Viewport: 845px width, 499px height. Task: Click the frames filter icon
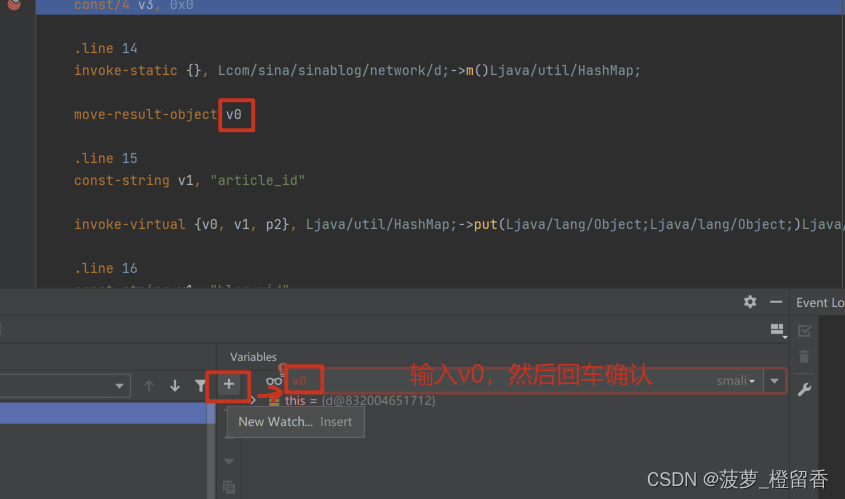tap(200, 386)
